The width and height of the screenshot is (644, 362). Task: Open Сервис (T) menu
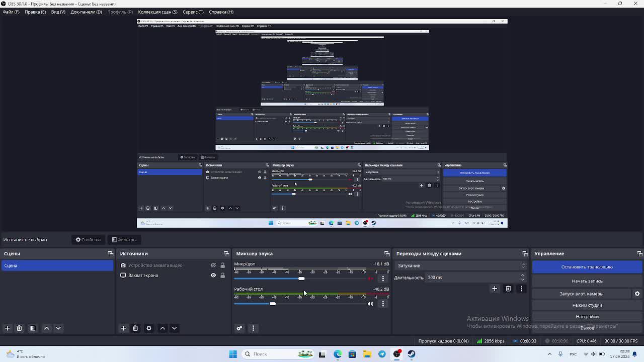(x=193, y=12)
